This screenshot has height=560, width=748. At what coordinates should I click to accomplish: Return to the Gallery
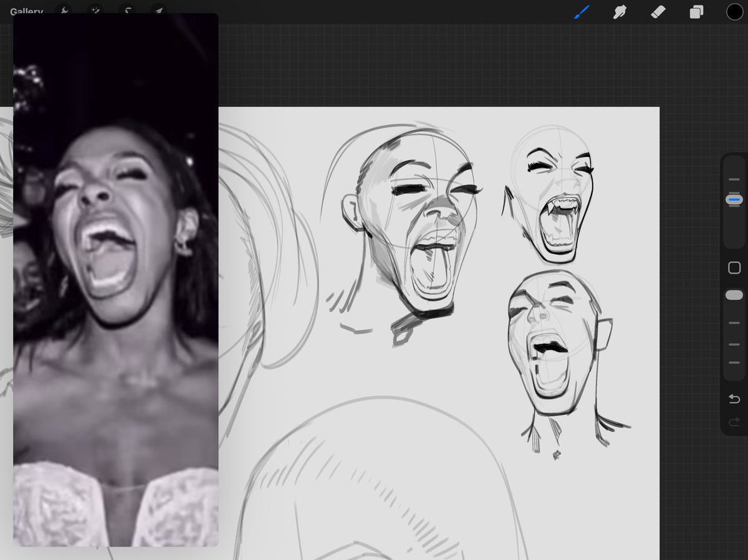(x=26, y=11)
